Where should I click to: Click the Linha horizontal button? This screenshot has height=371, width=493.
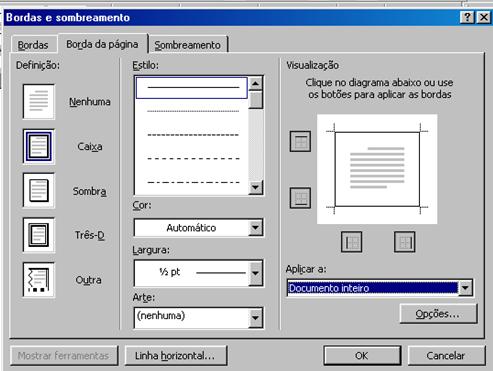pyautogui.click(x=176, y=355)
